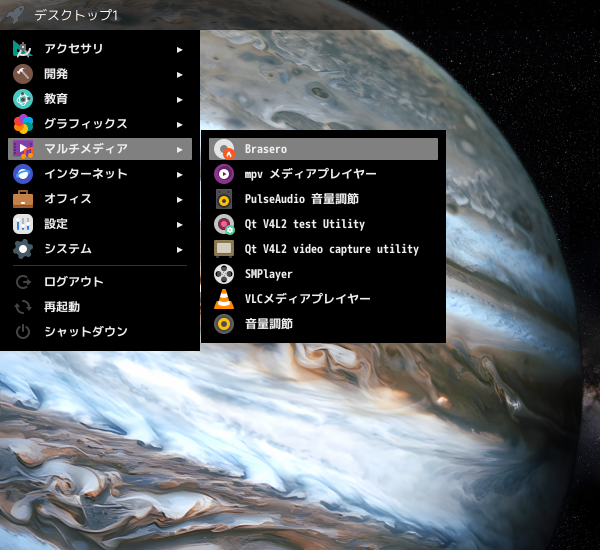Screen dimensions: 600x550
Task: Click the SMPlayer film reel icon
Action: click(x=224, y=274)
